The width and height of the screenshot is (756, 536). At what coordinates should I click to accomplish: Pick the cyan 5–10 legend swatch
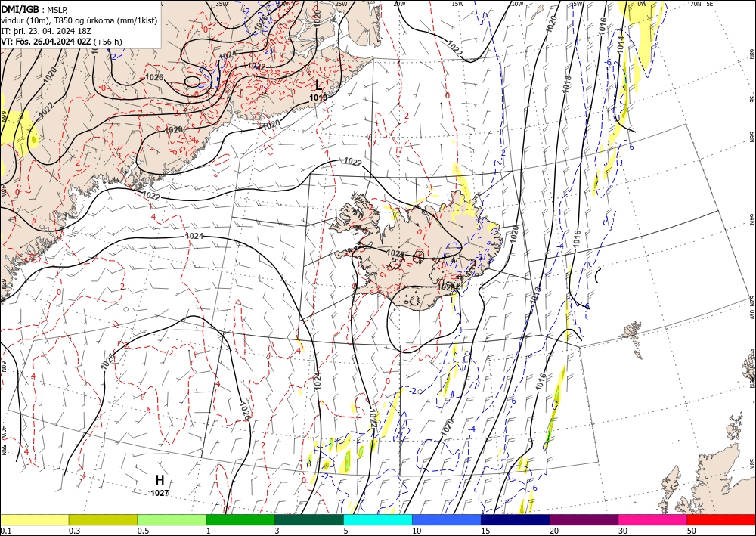(x=378, y=519)
